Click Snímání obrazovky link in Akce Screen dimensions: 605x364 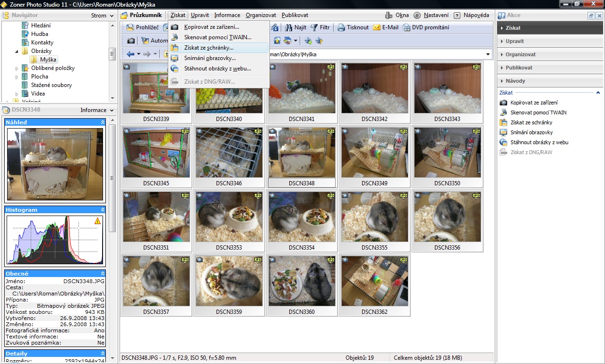531,132
